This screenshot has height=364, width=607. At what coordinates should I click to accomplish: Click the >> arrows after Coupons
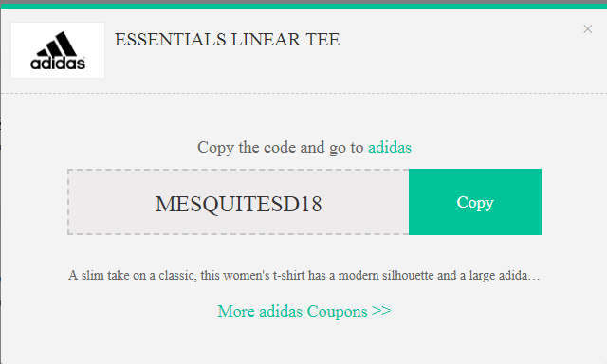click(381, 310)
